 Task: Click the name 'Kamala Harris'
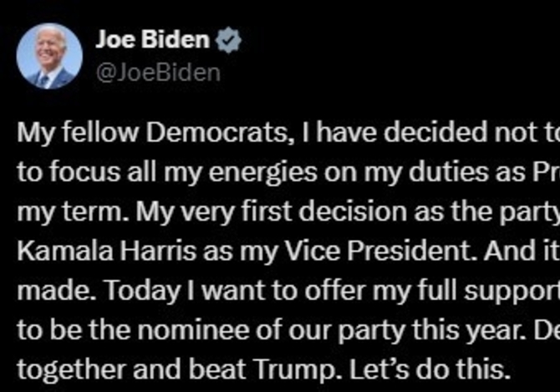click(107, 252)
